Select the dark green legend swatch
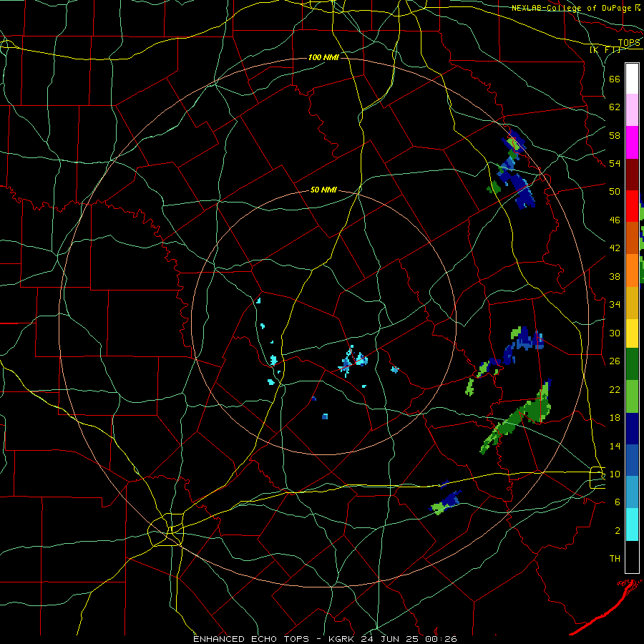The width and height of the screenshot is (644, 644). coord(632,364)
